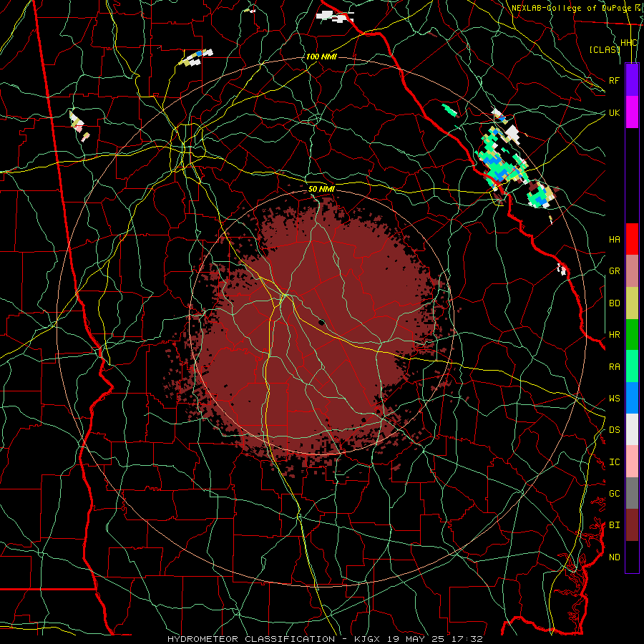
Task: Click the 'GR' legend label text
Action: (x=615, y=271)
